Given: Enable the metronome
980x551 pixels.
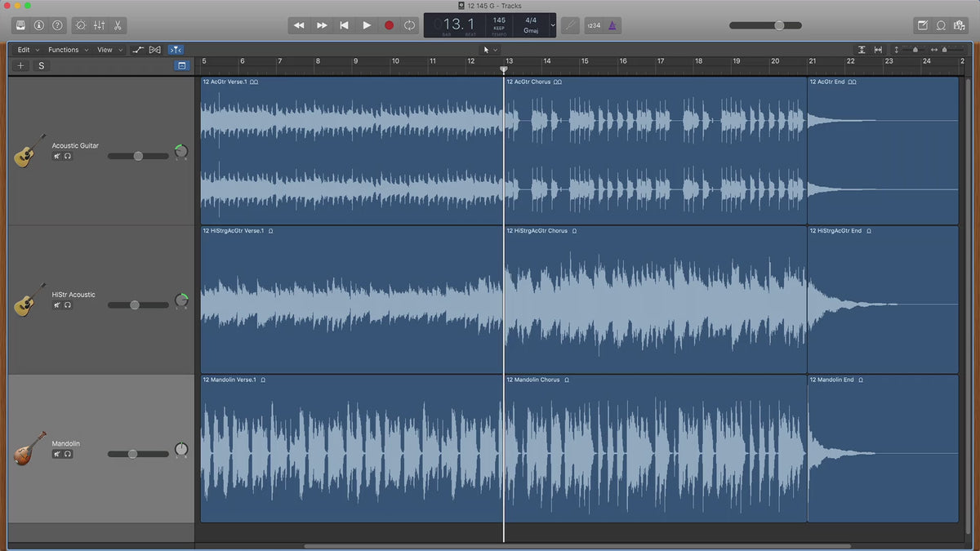Looking at the screenshot, I should point(612,25).
